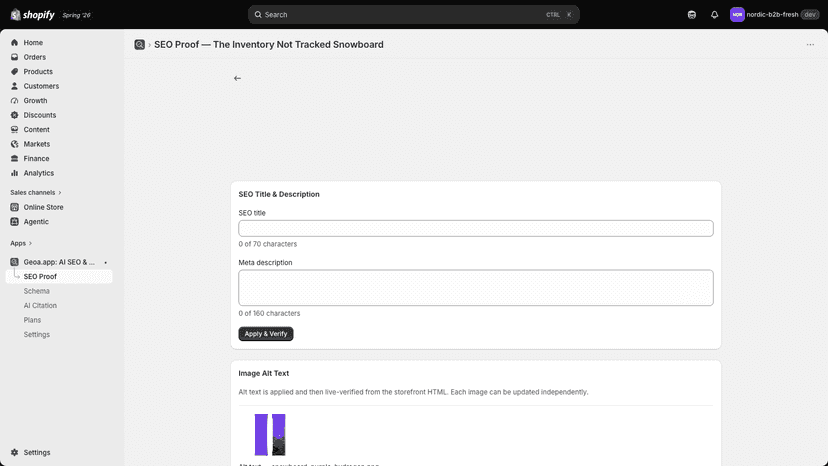This screenshot has width=828, height=466.
Task: Open the store icon beside the bell
Action: tap(692, 15)
